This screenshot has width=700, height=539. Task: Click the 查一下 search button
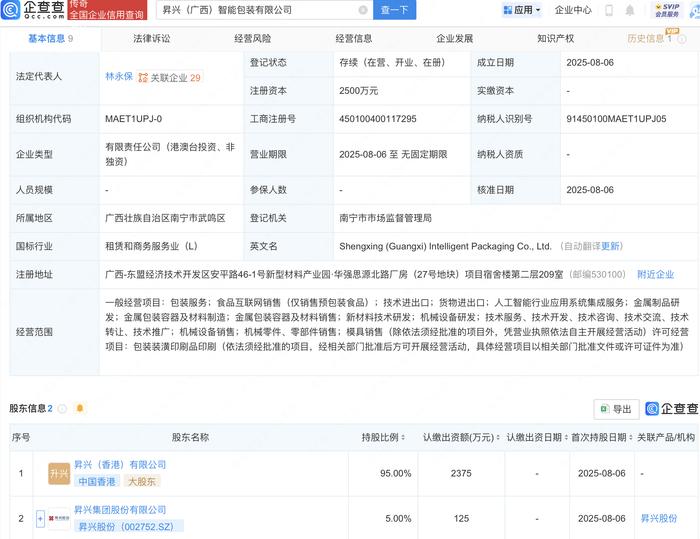coord(394,10)
